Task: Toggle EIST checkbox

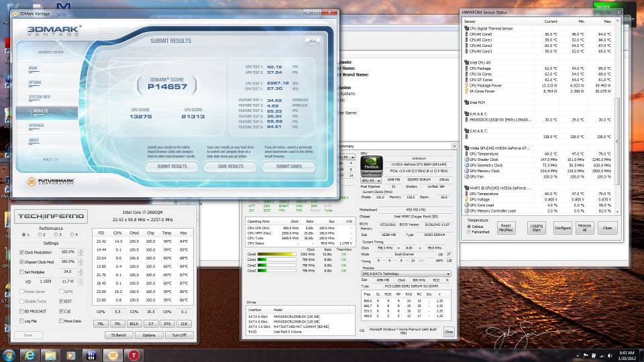Action: (x=61, y=301)
